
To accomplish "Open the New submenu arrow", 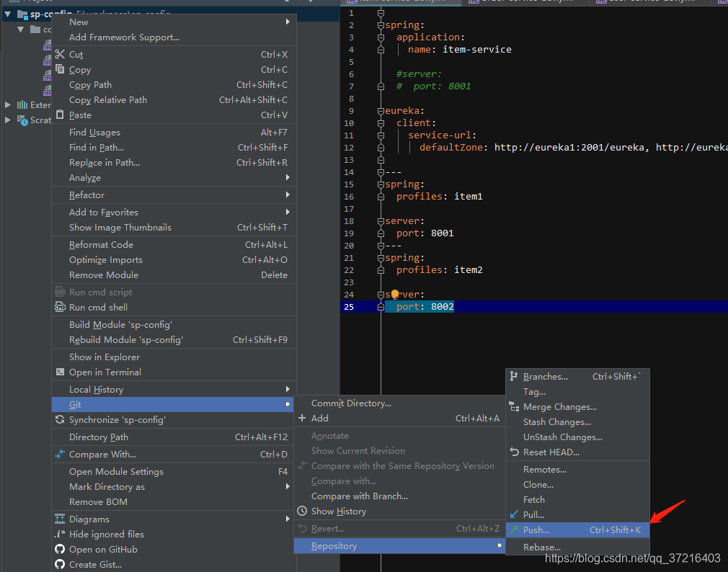I will point(288,22).
